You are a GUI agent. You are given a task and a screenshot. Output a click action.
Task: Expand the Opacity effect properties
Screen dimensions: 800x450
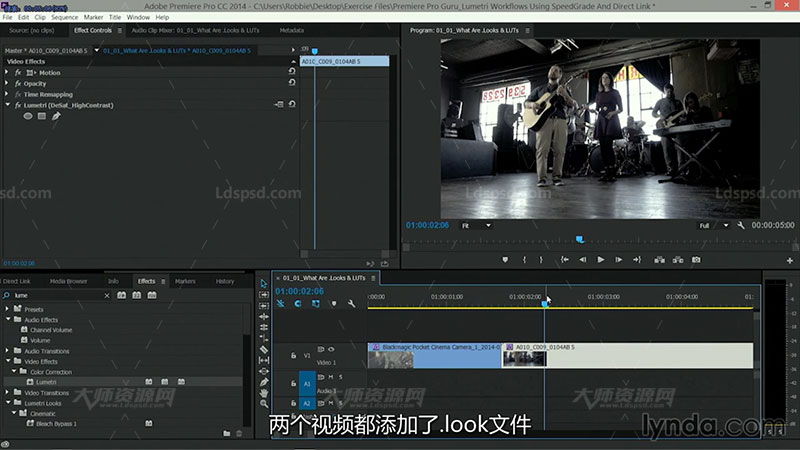tap(7, 83)
